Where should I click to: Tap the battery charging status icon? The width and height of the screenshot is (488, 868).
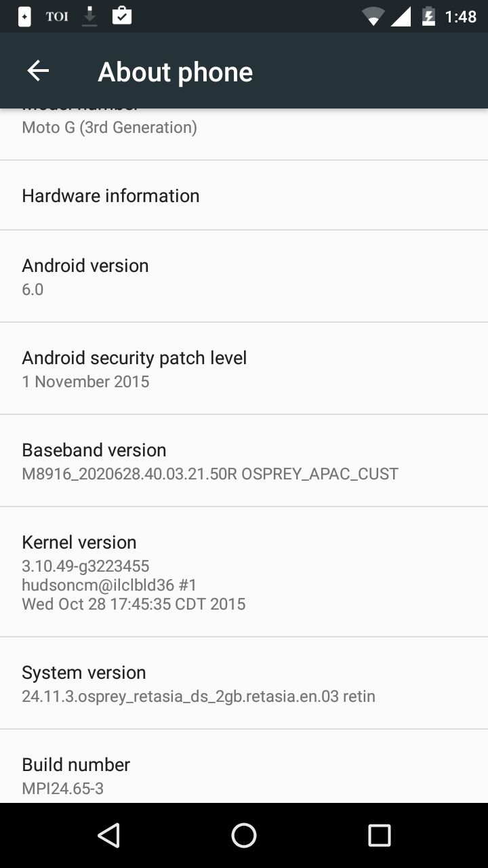pyautogui.click(x=428, y=16)
